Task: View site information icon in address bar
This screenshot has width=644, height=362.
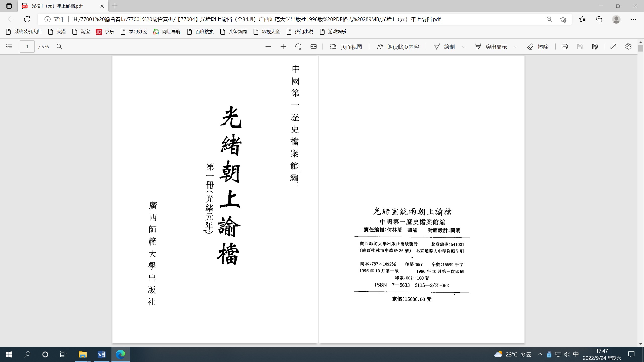Action: (47, 19)
